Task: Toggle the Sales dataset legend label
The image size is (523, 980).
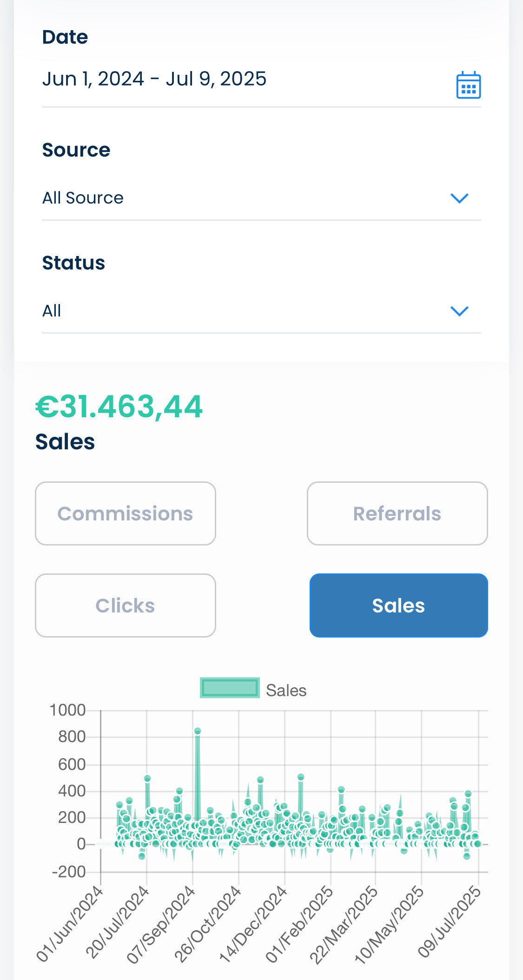Action: click(286, 691)
